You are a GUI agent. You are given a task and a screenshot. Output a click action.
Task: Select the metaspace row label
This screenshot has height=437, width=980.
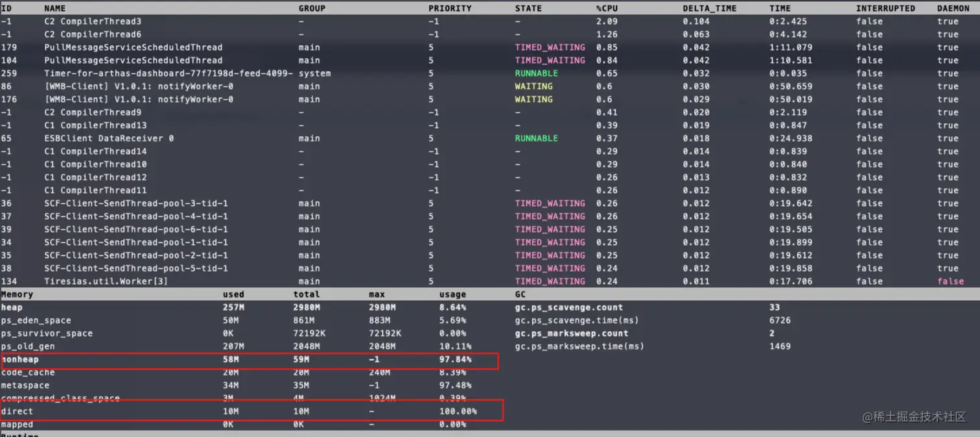25,385
